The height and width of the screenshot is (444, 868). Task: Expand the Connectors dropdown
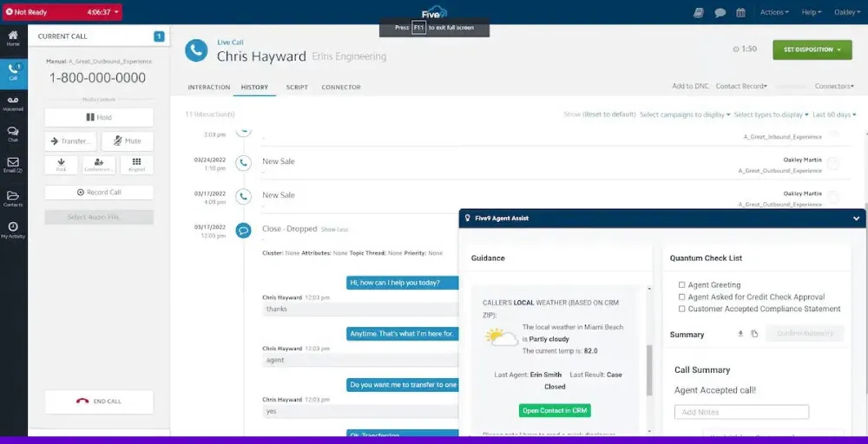pyautogui.click(x=834, y=86)
